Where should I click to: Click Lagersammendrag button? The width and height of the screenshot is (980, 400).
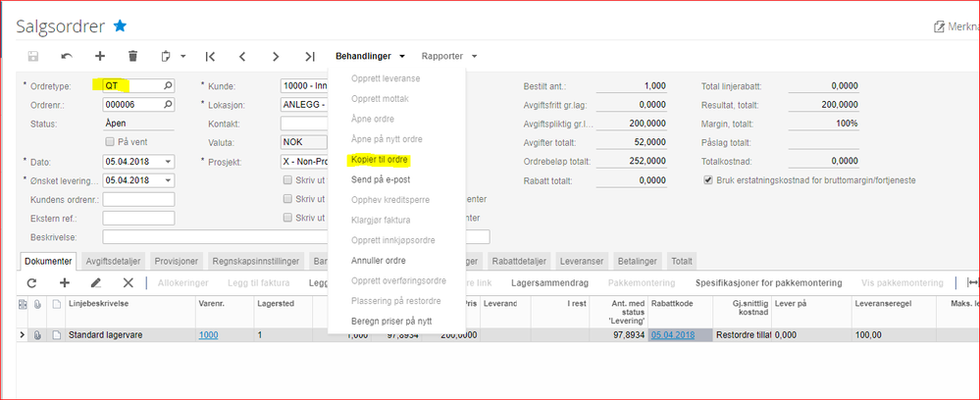(x=549, y=283)
